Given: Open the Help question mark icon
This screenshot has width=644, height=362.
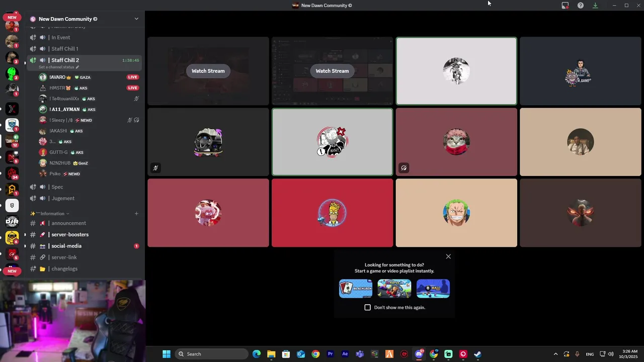Looking at the screenshot, I should (x=581, y=6).
